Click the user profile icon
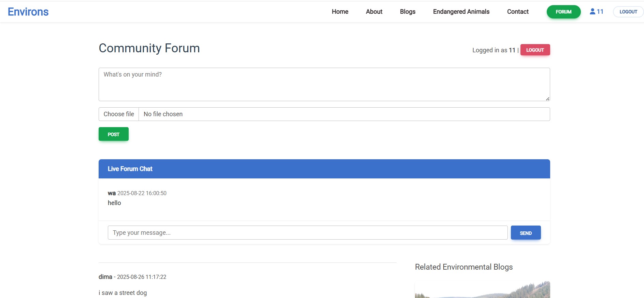Viewport: 644px width, 298px height. pos(592,12)
